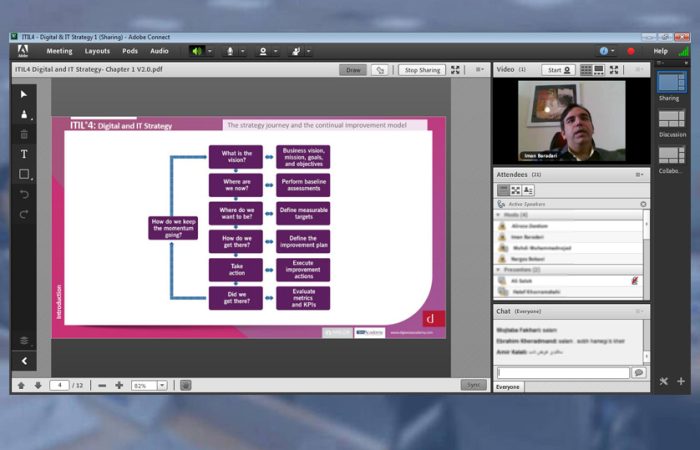Make the Share pod full screen
The image size is (700, 450).
[x=455, y=70]
